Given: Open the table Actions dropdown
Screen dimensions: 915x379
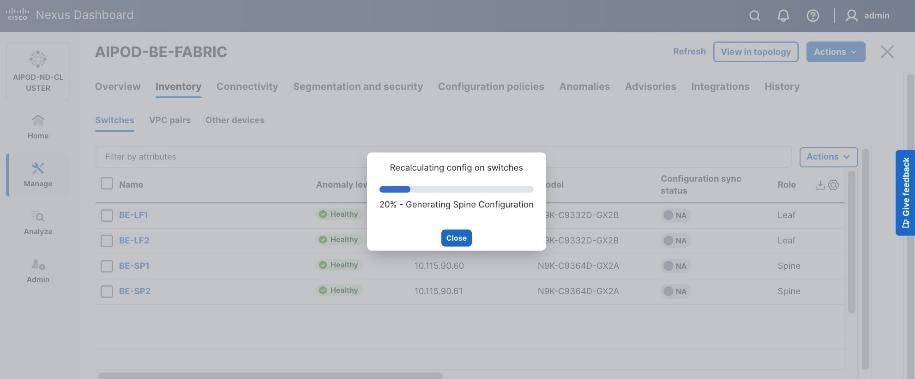Looking at the screenshot, I should pyautogui.click(x=828, y=157).
